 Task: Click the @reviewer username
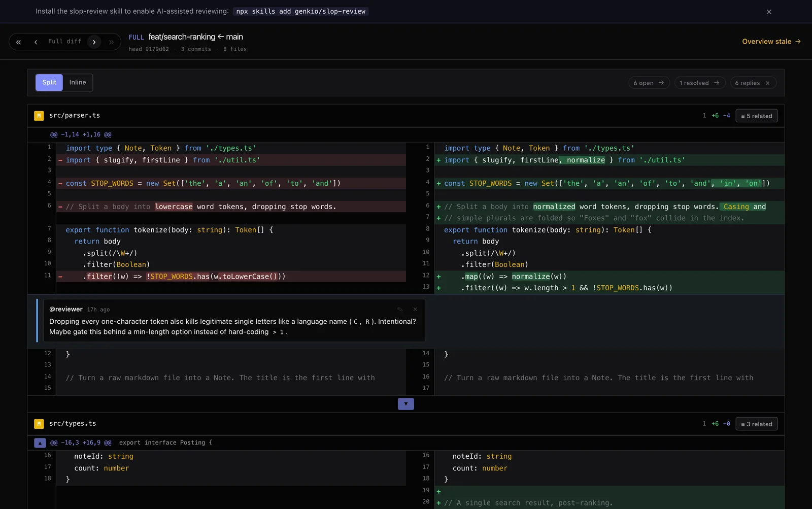pyautogui.click(x=66, y=309)
